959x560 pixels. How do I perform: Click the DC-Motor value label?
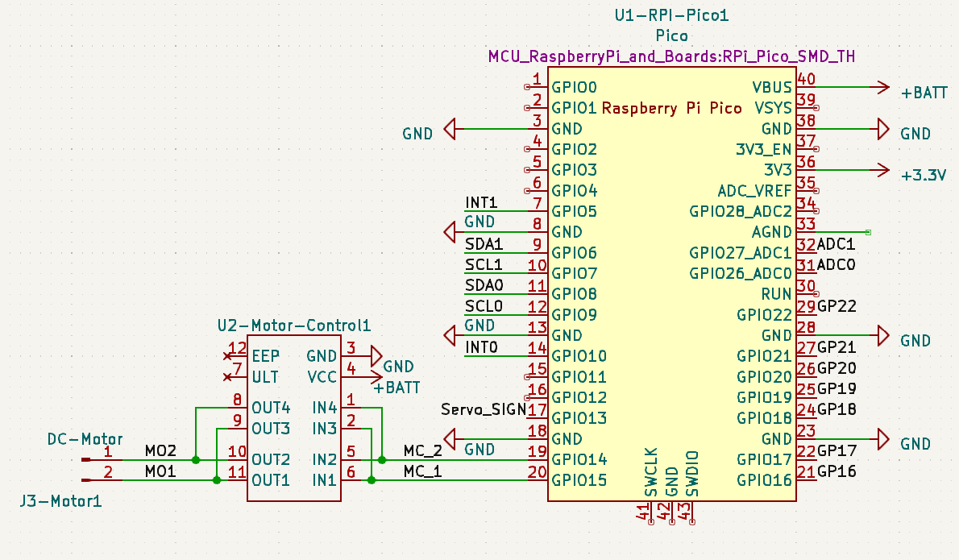click(x=85, y=439)
